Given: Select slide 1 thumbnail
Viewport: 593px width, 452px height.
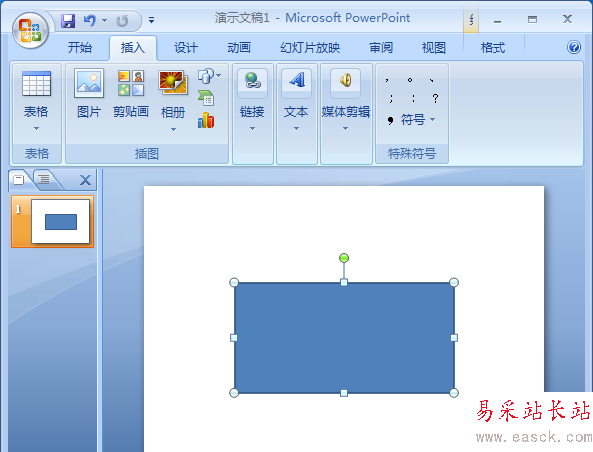Looking at the screenshot, I should (53, 222).
